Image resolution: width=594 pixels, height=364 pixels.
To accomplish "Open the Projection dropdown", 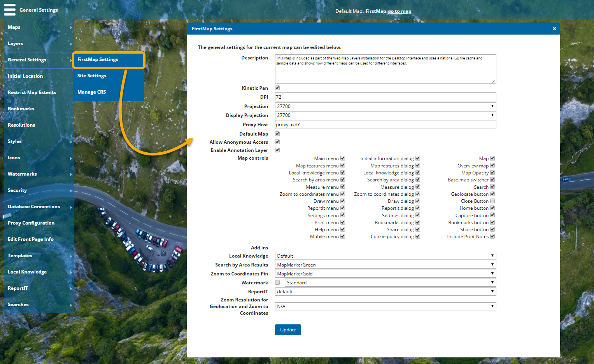I will point(385,106).
